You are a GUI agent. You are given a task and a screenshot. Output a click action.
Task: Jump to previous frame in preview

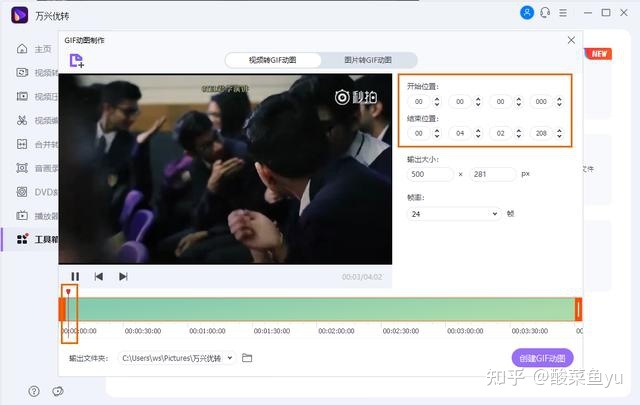click(x=98, y=277)
